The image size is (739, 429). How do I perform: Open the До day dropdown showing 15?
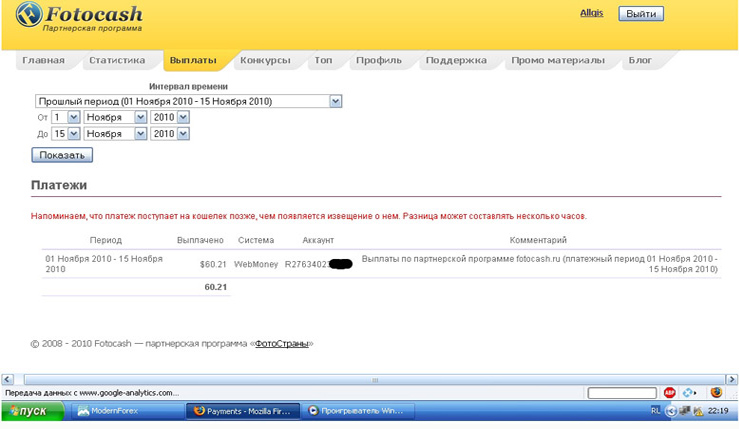[x=66, y=134]
